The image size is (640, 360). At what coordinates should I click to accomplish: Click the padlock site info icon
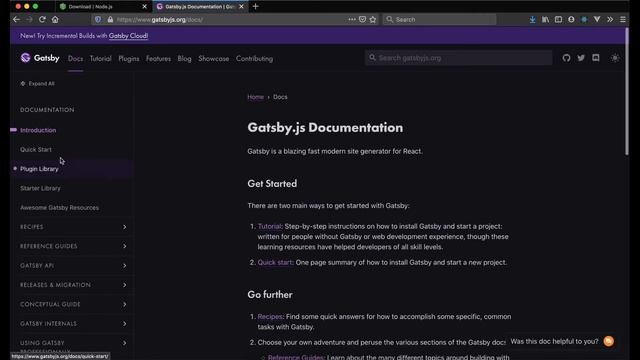coord(110,19)
